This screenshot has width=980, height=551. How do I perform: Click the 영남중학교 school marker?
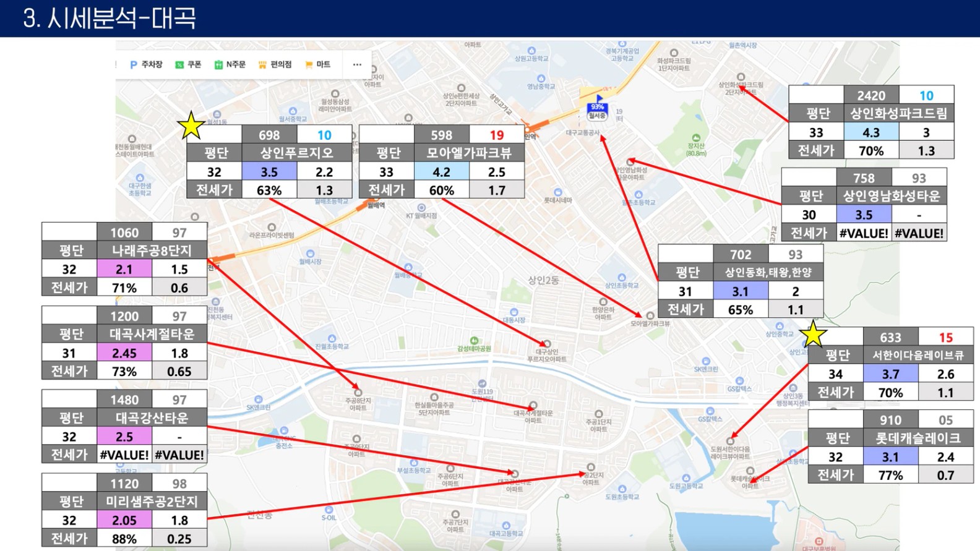click(541, 82)
